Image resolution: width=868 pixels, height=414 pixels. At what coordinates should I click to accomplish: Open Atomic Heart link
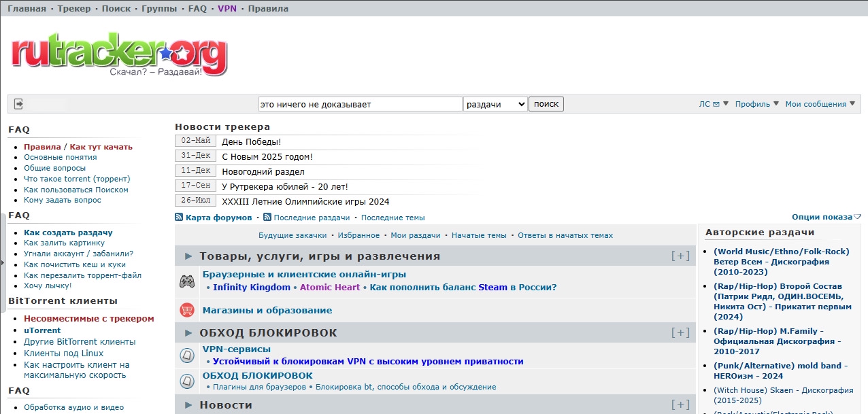pos(330,288)
